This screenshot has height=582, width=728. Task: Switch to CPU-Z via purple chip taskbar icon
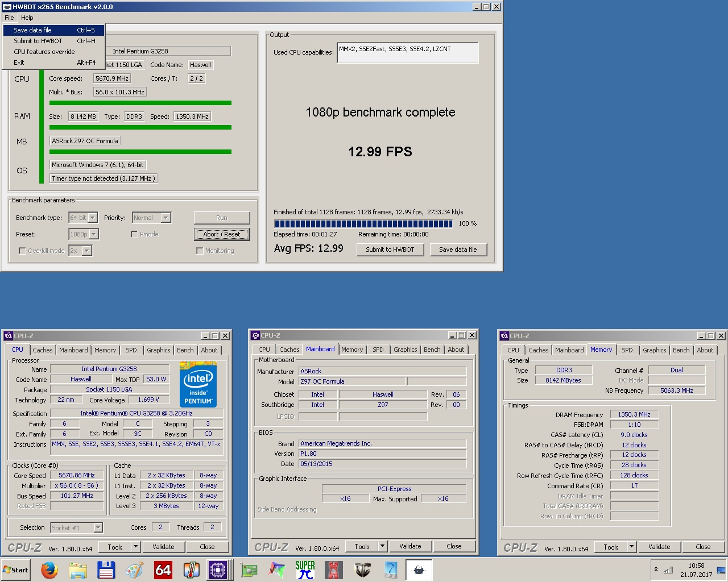point(218,569)
